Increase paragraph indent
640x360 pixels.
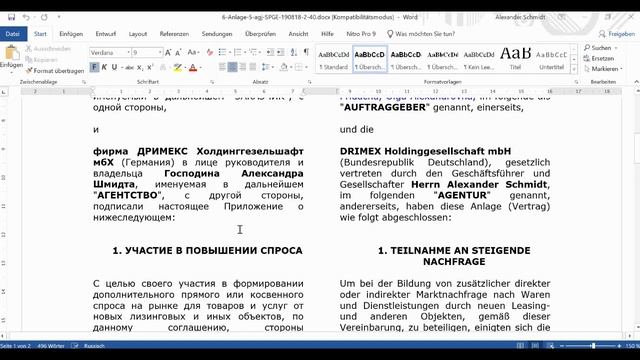click(x=280, y=52)
